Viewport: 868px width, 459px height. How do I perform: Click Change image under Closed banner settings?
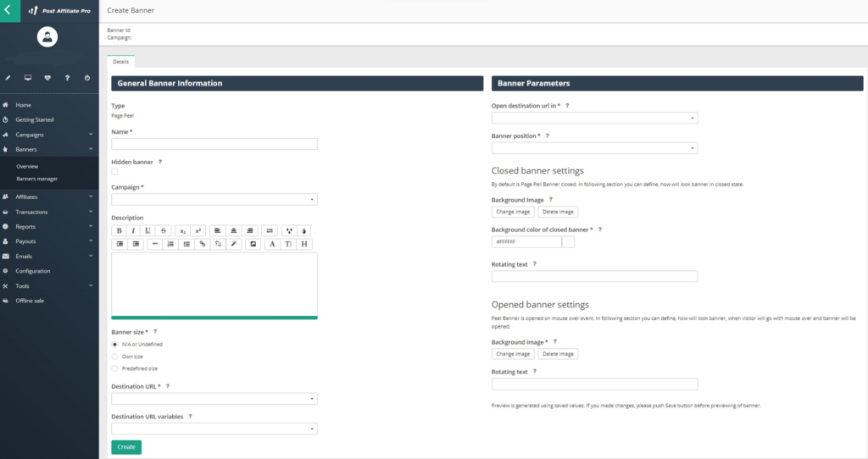[x=513, y=212]
